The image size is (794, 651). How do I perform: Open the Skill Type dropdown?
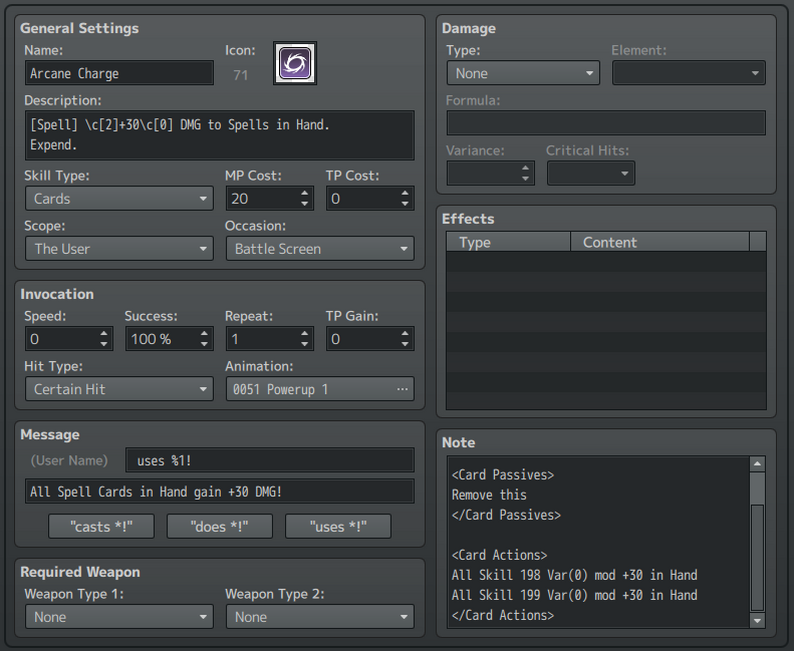click(x=118, y=198)
